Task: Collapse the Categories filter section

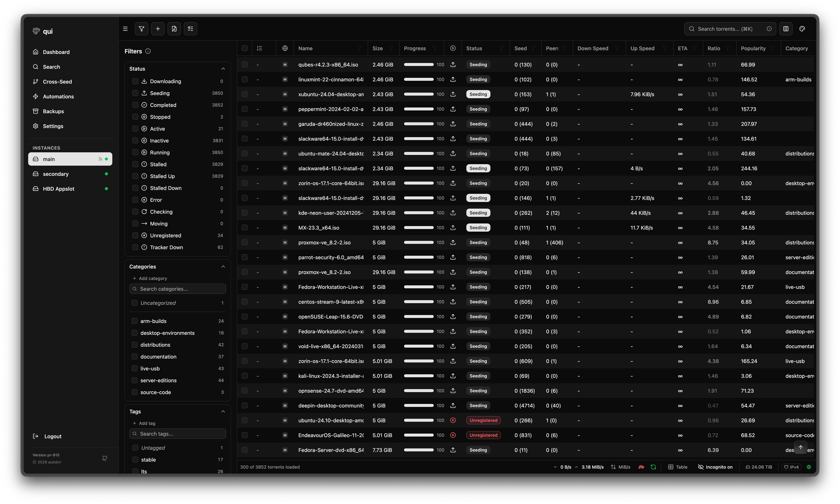Action: pyautogui.click(x=223, y=267)
